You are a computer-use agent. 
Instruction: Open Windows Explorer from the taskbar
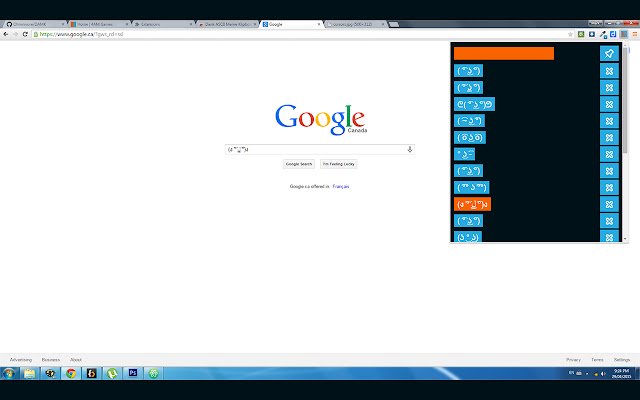coord(29,373)
